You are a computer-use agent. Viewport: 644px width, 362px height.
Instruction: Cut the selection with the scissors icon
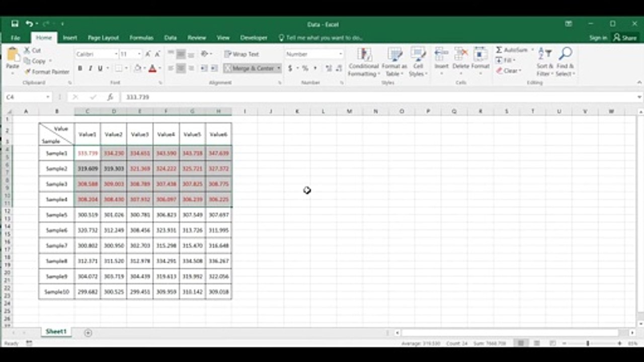click(x=28, y=50)
